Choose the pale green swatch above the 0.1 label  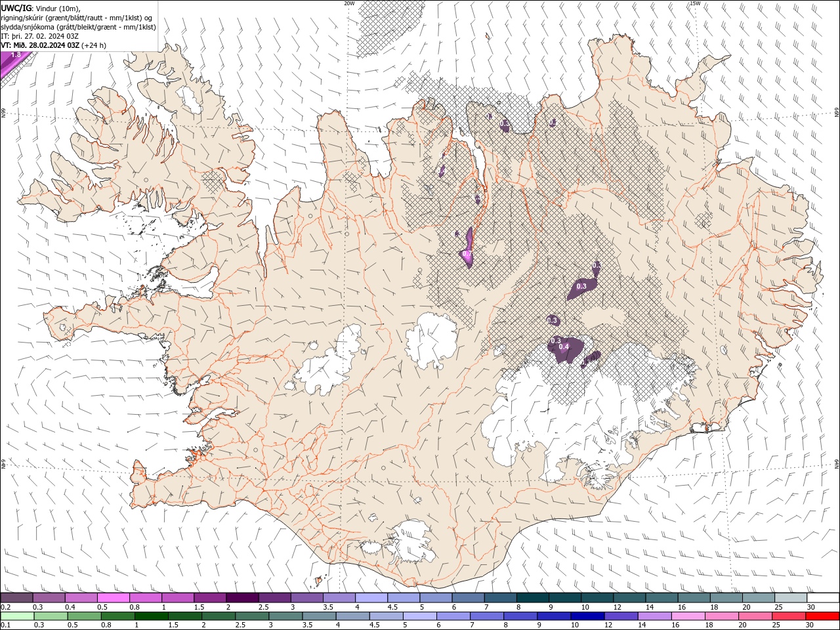click(x=17, y=616)
